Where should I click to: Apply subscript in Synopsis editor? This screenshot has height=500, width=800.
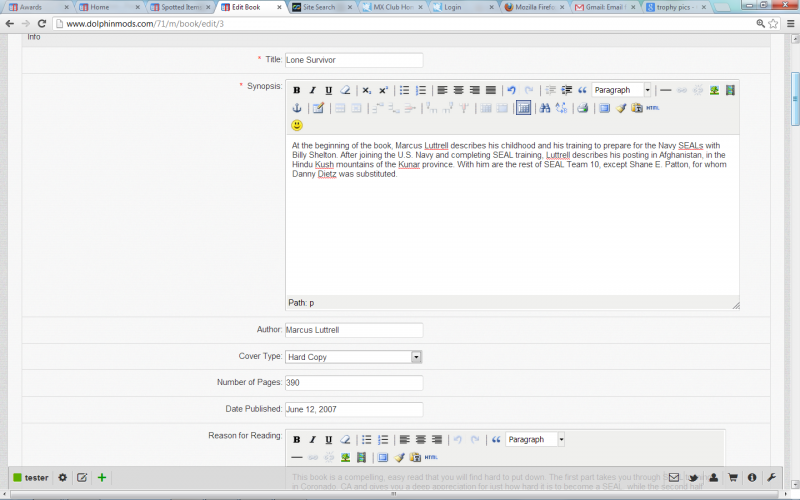tap(367, 90)
